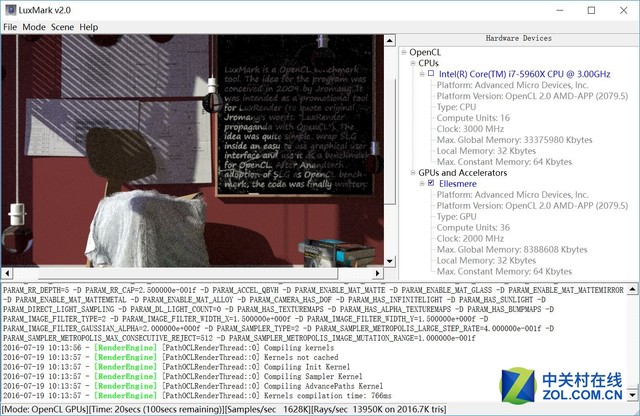Click the render view scroll-up arrow
This screenshot has width=640, height=416.
(389, 38)
